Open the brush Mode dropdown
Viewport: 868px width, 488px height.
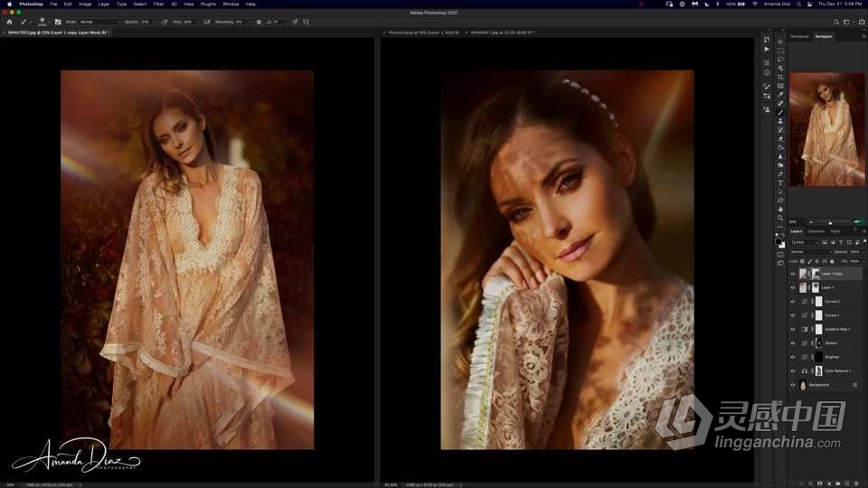tap(100, 22)
